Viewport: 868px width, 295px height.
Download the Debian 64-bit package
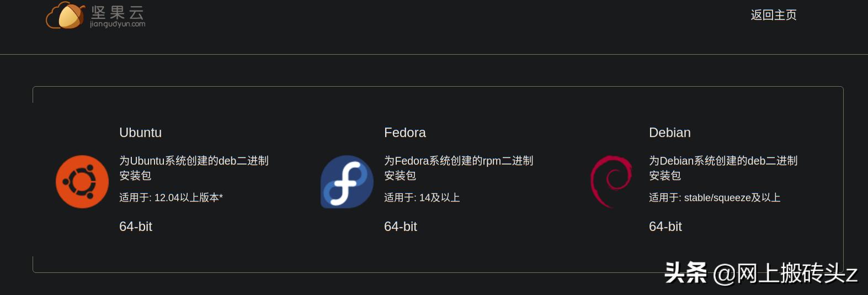[x=665, y=226]
